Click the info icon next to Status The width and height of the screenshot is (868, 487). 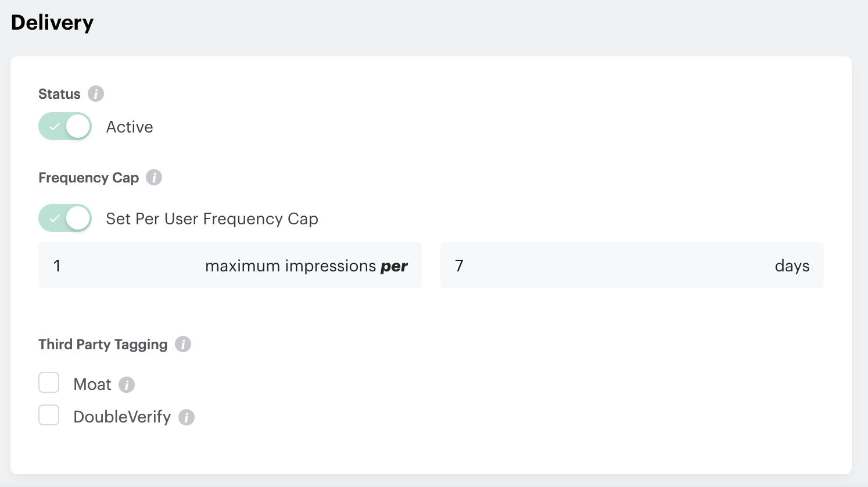point(96,94)
